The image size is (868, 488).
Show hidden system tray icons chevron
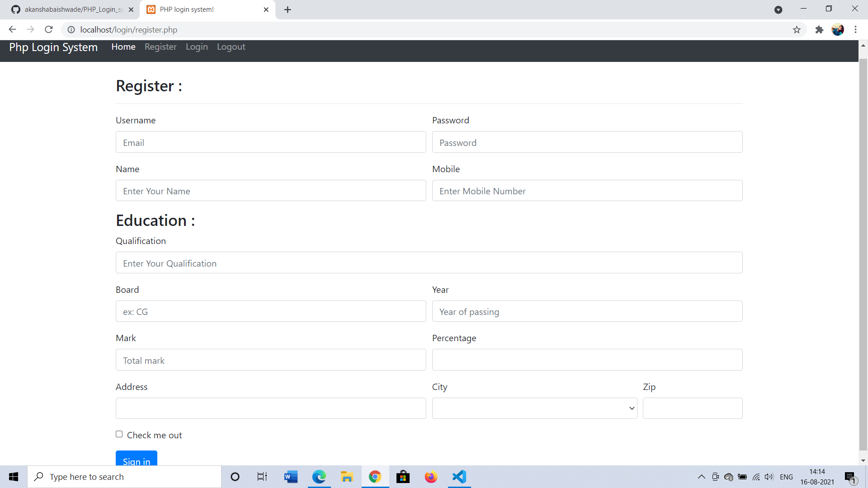pos(701,477)
